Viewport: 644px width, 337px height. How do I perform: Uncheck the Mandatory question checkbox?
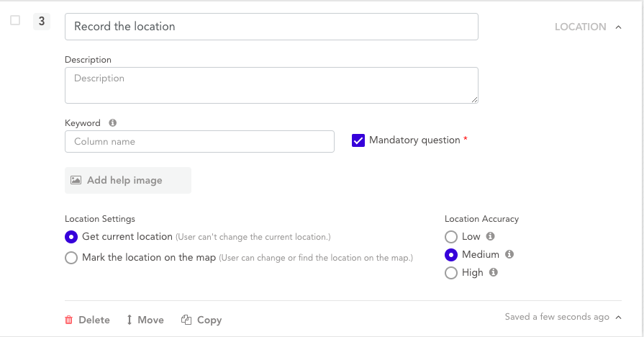358,140
